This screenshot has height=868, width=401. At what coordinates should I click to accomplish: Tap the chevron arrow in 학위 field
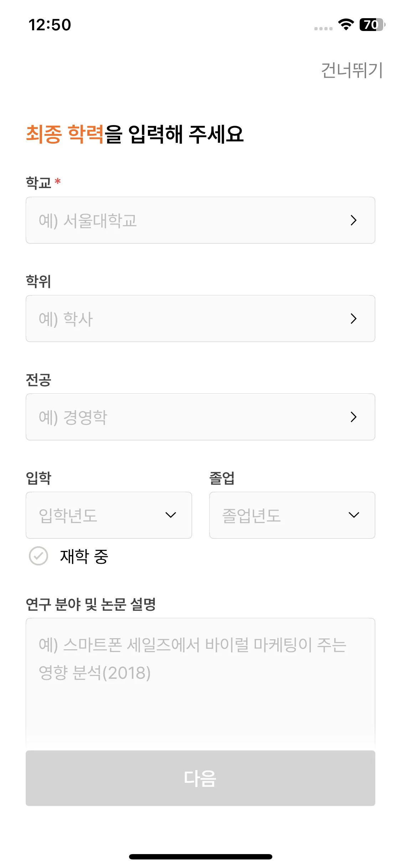point(353,319)
